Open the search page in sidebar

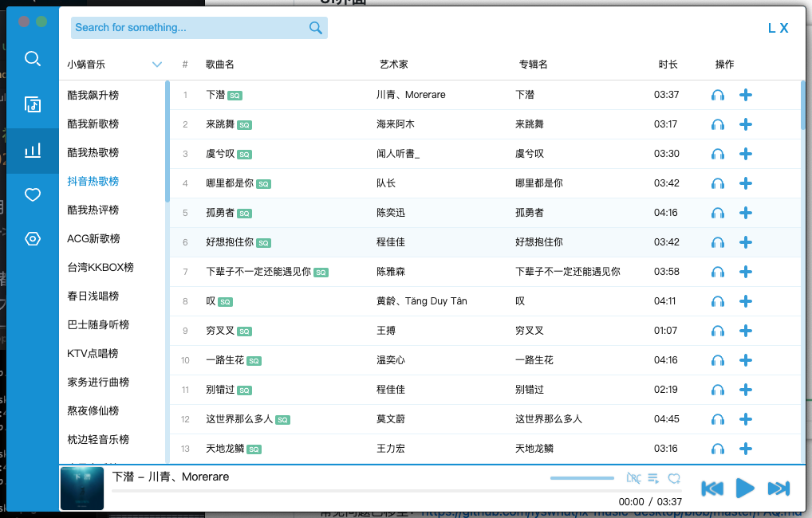pos(32,58)
